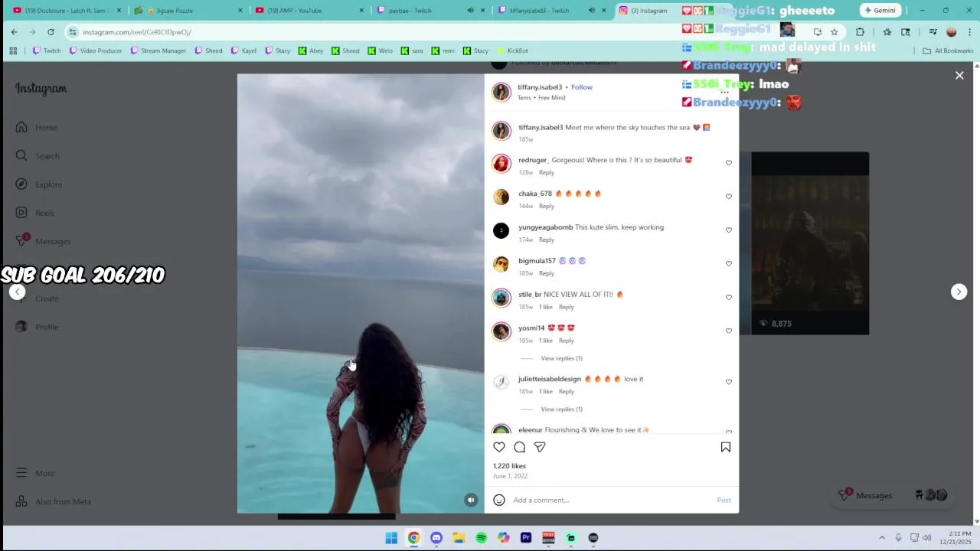
Task: Switch to the Jigsaw Puzzle tab
Action: click(x=189, y=11)
